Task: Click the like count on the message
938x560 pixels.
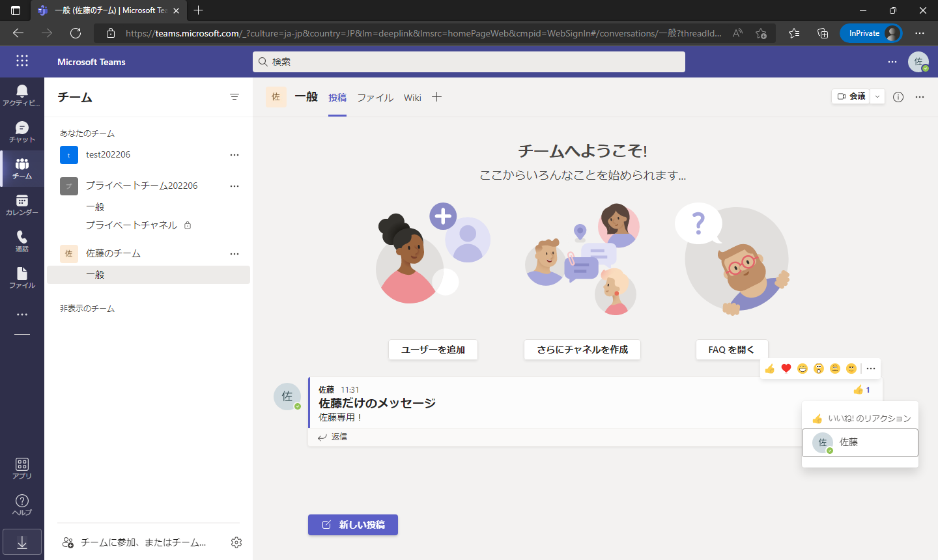Action: (x=862, y=390)
